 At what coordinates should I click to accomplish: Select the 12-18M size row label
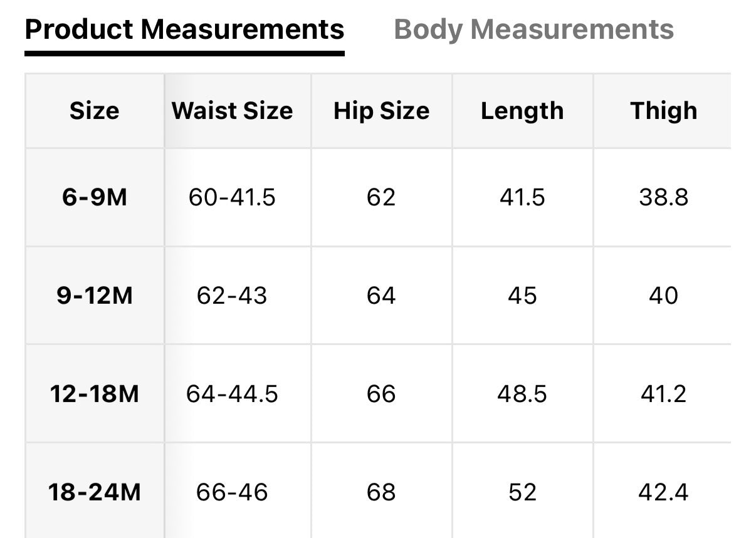(94, 394)
